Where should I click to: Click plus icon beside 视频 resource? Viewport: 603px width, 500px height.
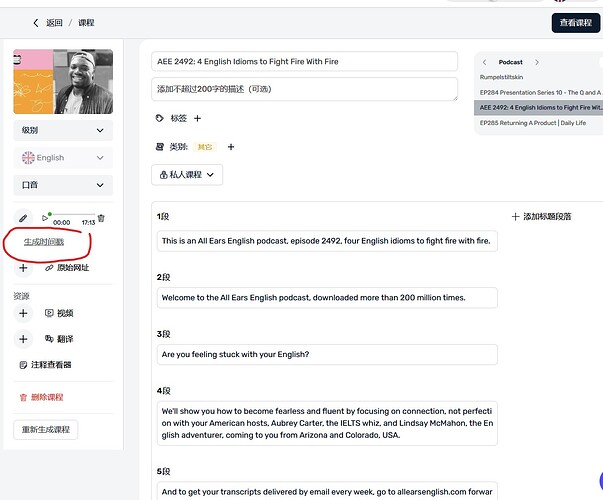click(24, 313)
